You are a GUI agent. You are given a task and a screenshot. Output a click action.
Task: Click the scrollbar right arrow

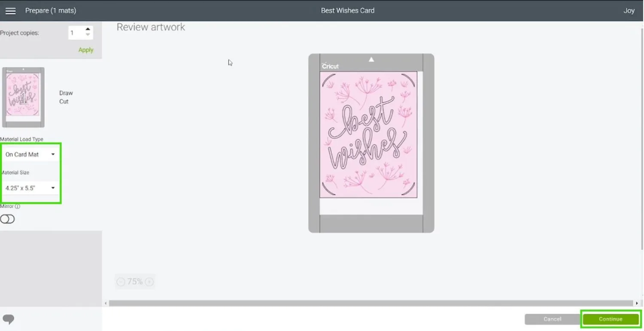pos(637,303)
